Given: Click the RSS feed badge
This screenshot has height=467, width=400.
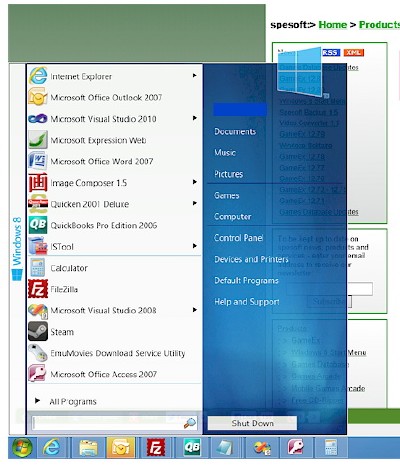Looking at the screenshot, I should tap(330, 53).
